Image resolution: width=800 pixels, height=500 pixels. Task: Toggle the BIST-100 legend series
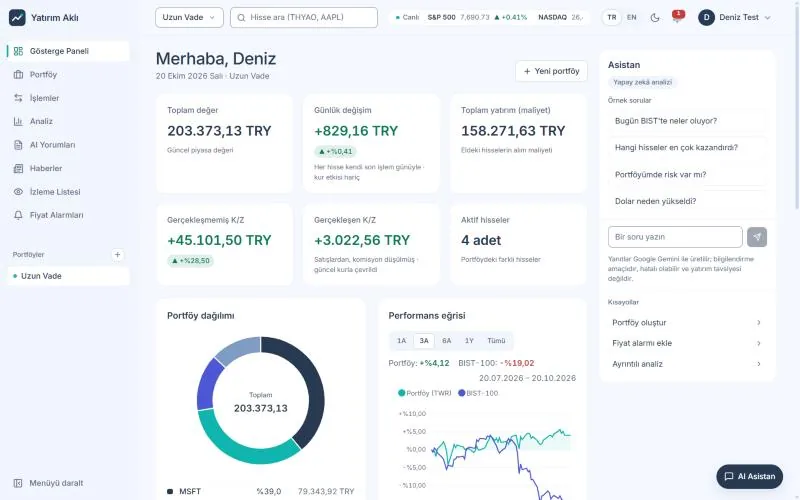478,393
